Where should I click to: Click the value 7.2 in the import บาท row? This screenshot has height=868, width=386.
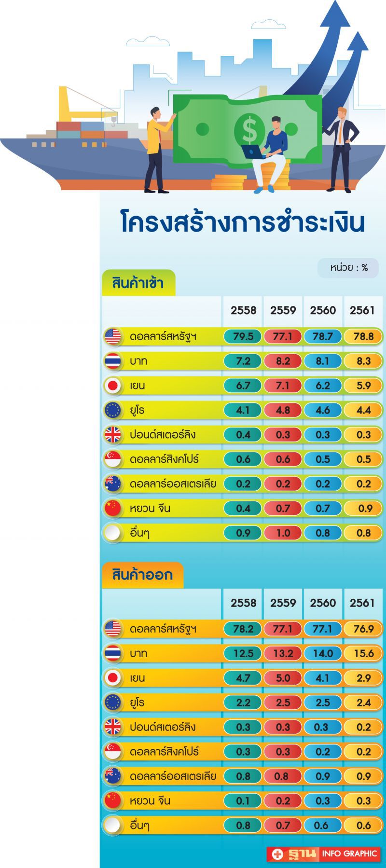point(243,361)
